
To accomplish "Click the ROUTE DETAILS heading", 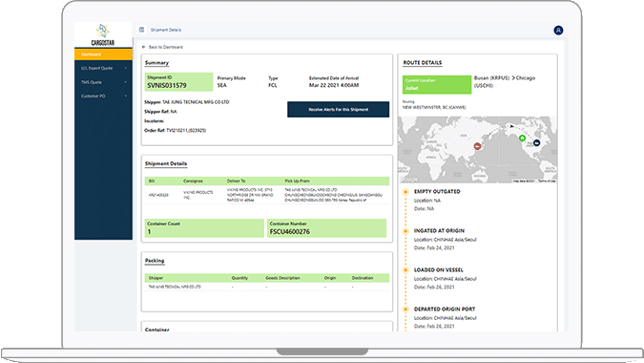I will point(423,62).
